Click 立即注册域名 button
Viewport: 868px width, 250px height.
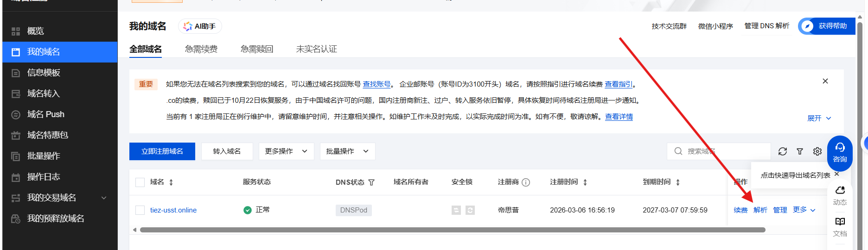(x=162, y=151)
